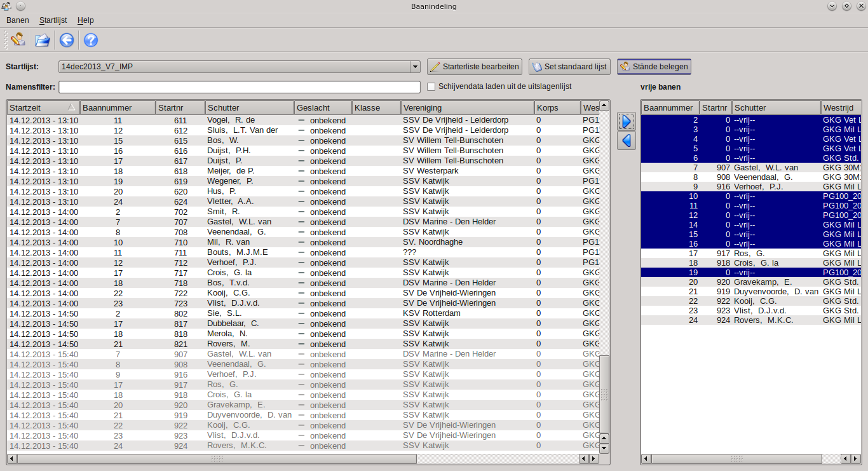Click left arrow to unassign lane

tap(627, 140)
